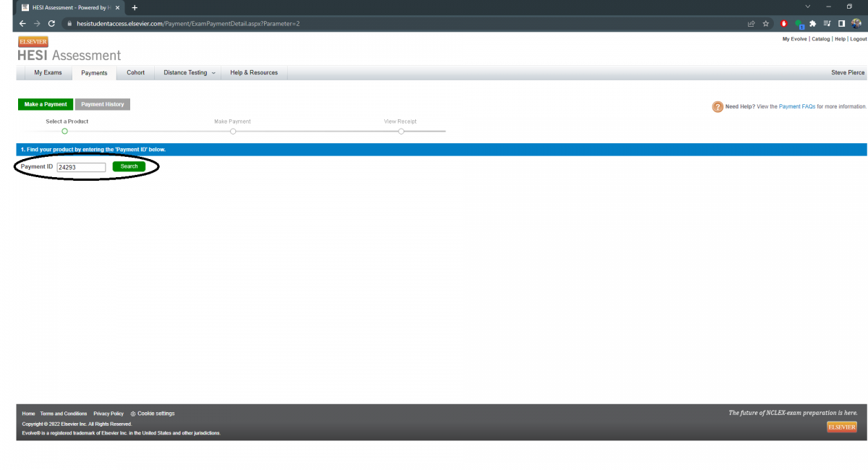Image resolution: width=868 pixels, height=470 pixels.
Task: Click the Steve Pierce user name
Action: [x=848, y=73]
